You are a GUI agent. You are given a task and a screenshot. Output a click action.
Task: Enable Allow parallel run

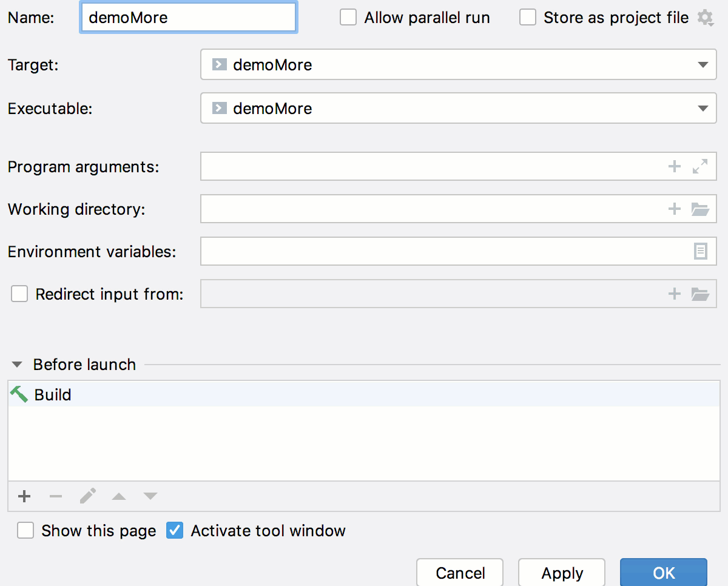pyautogui.click(x=348, y=18)
